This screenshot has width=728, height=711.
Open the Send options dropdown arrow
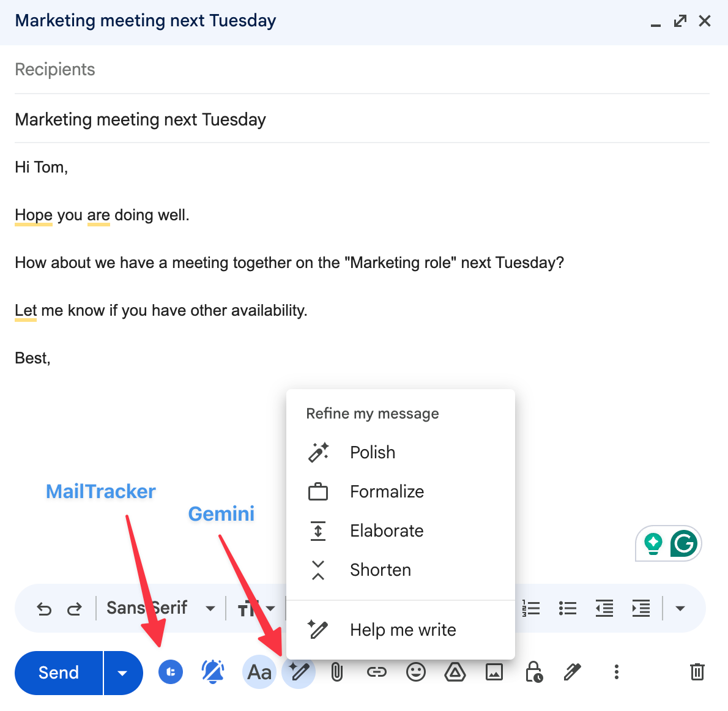tap(123, 672)
